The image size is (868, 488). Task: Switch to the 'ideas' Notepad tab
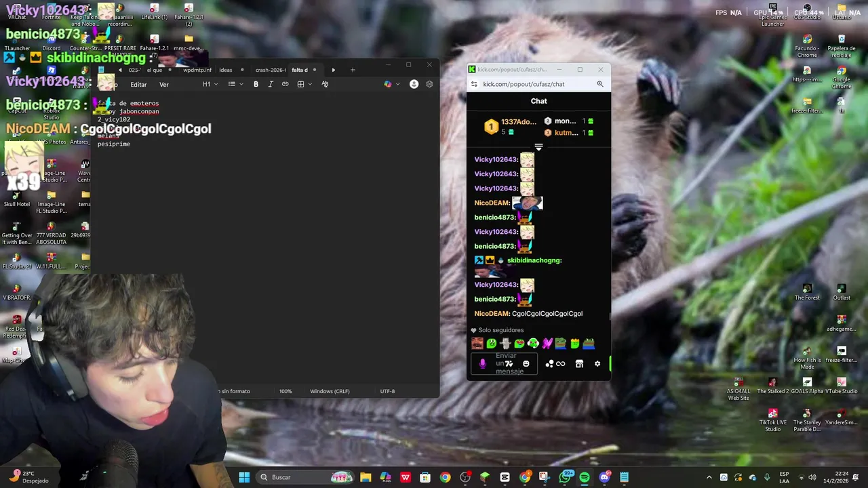pyautogui.click(x=226, y=70)
